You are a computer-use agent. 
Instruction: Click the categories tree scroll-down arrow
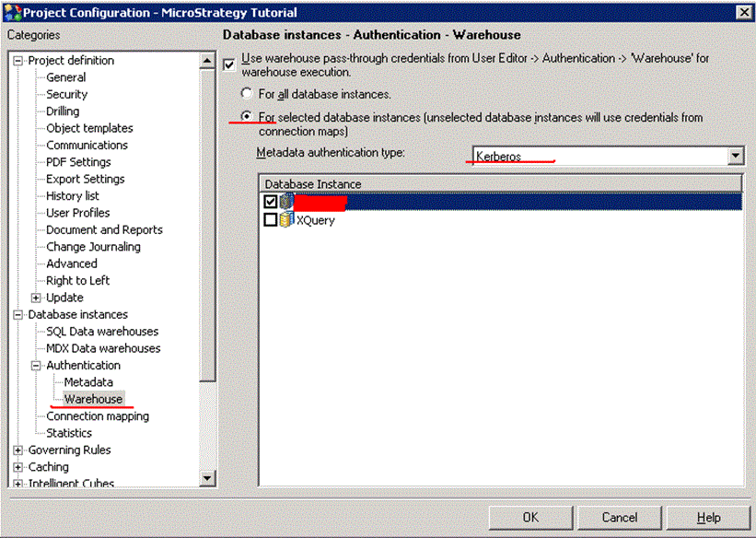[x=207, y=478]
